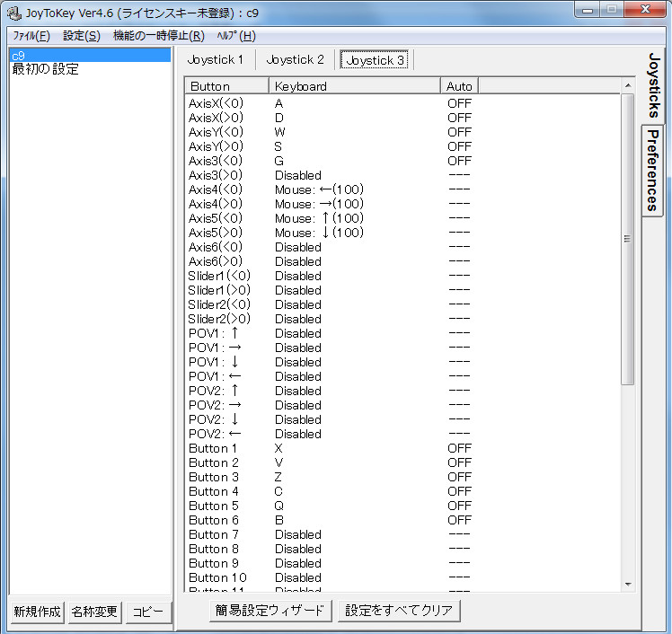Select the Slider2(>0) row

point(402,319)
